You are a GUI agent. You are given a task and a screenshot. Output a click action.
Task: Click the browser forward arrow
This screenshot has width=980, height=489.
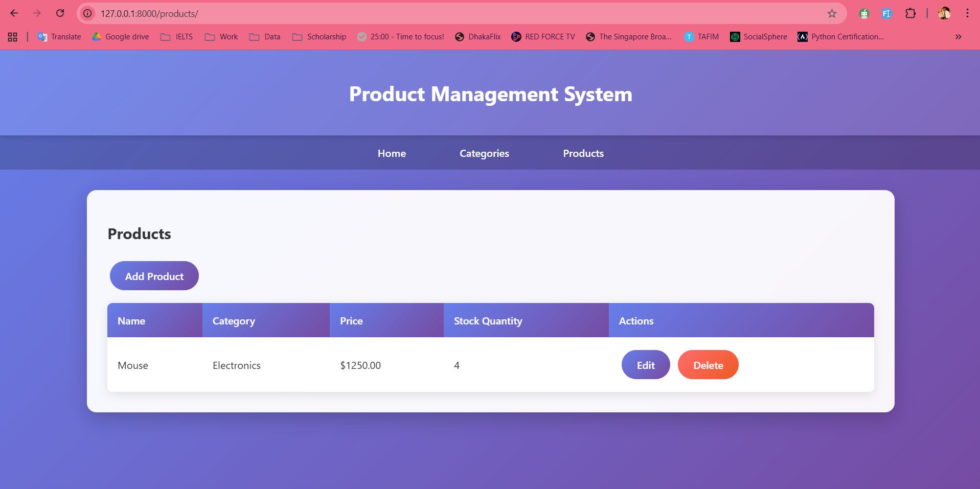coord(37,13)
